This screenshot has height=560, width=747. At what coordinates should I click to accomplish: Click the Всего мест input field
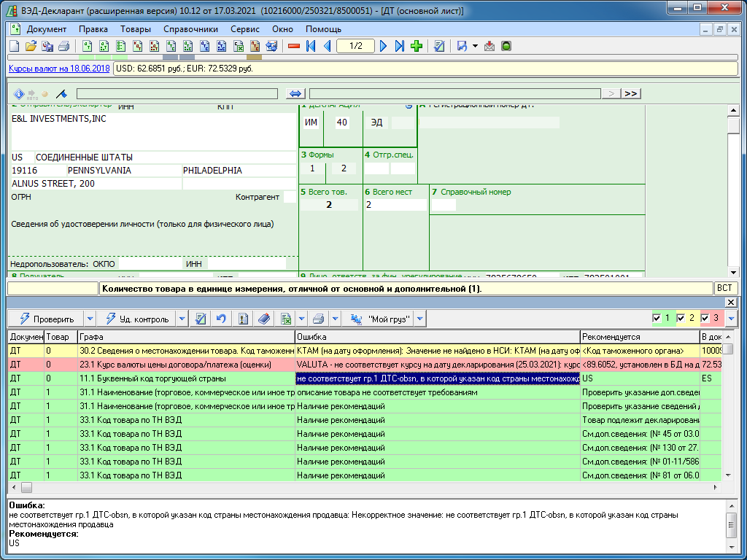click(x=395, y=205)
